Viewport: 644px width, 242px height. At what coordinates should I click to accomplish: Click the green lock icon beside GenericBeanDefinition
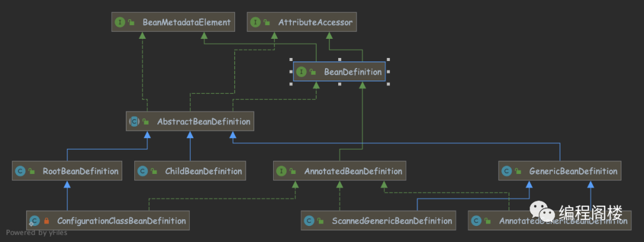pos(518,171)
